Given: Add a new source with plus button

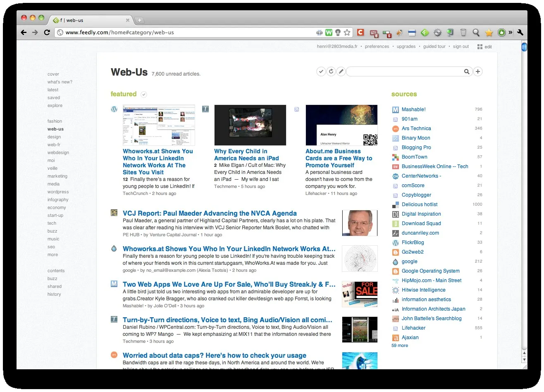Looking at the screenshot, I should pyautogui.click(x=478, y=71).
